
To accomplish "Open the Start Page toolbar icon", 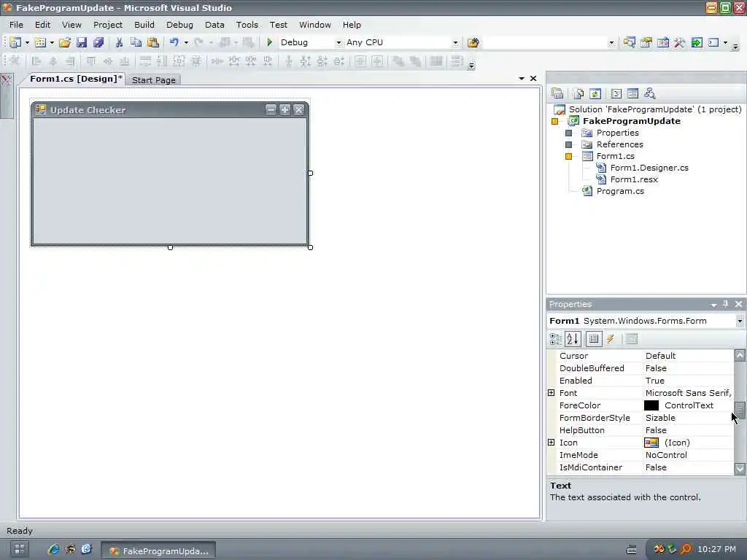I will (x=697, y=42).
